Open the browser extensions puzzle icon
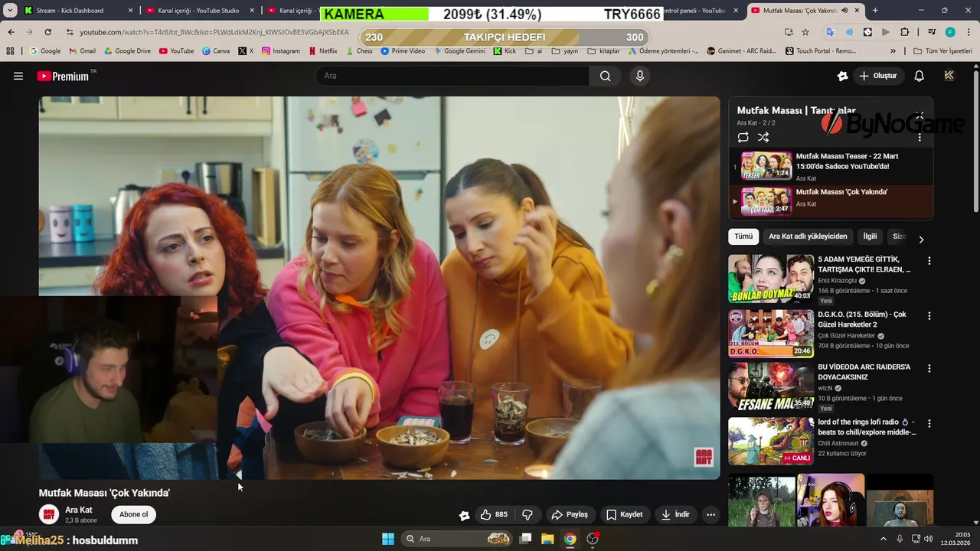This screenshot has width=980, height=551. 904,32
